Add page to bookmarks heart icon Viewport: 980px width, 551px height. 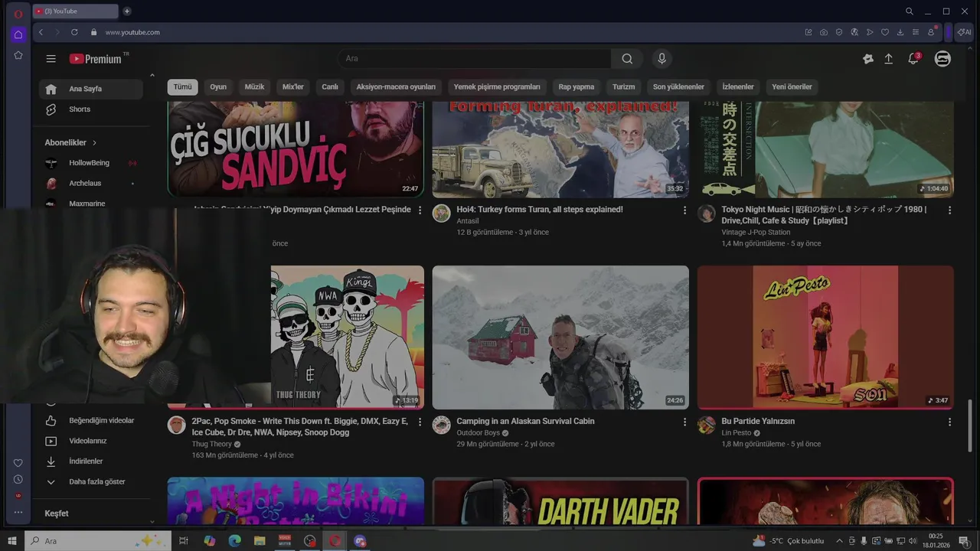coord(885,32)
